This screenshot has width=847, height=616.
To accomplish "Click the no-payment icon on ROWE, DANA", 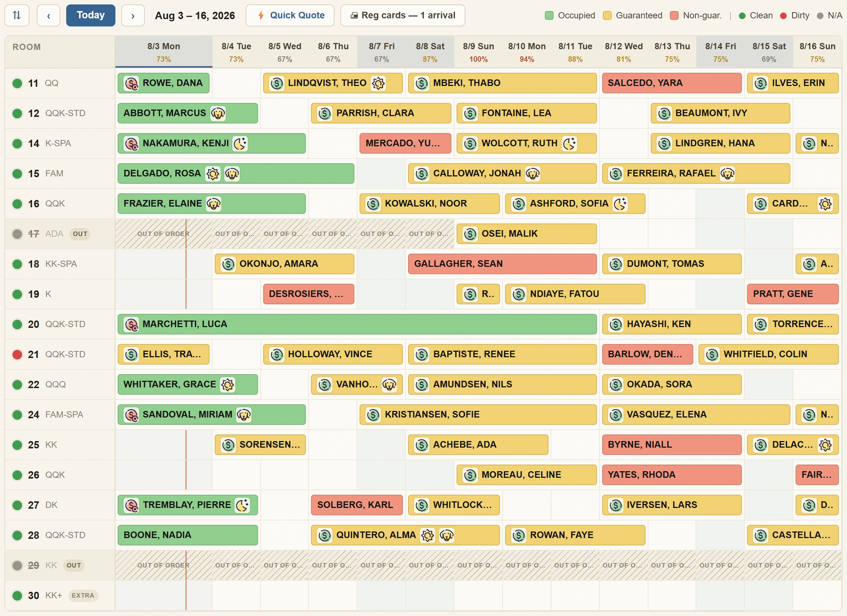I will 132,83.
